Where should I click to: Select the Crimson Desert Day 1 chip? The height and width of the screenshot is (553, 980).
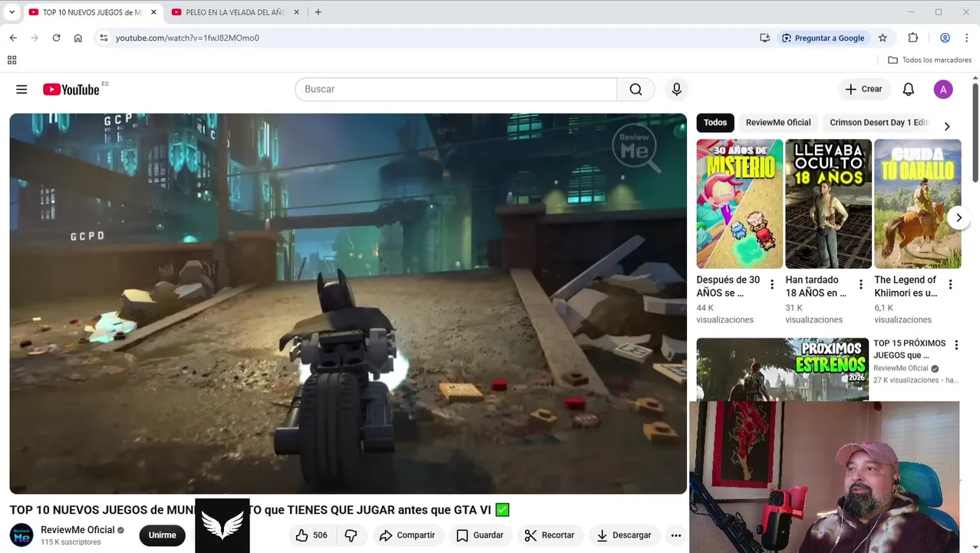tap(879, 123)
